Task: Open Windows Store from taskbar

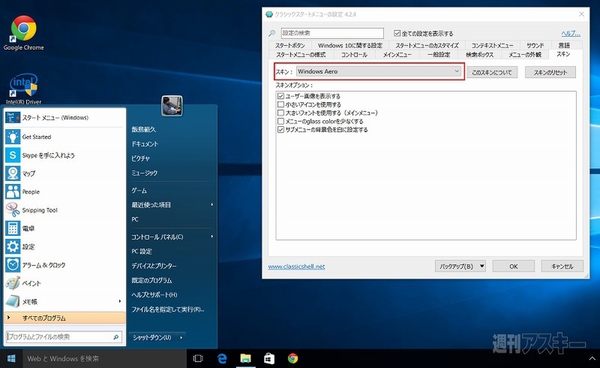Action: (x=269, y=358)
